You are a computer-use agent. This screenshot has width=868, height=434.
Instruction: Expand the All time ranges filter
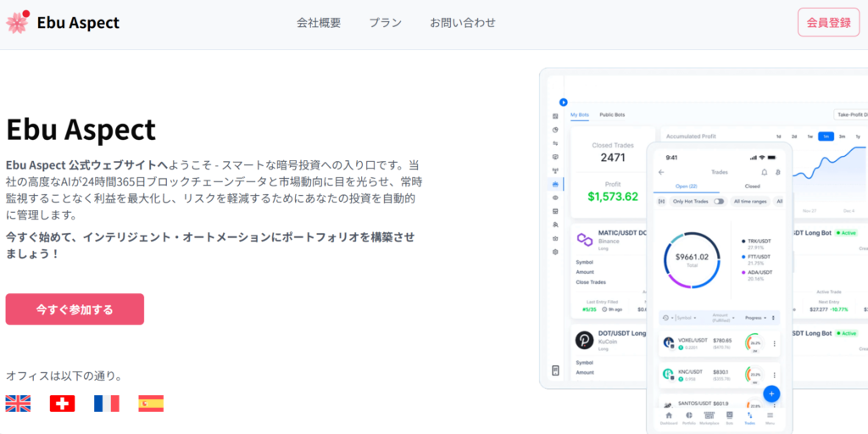pos(749,202)
